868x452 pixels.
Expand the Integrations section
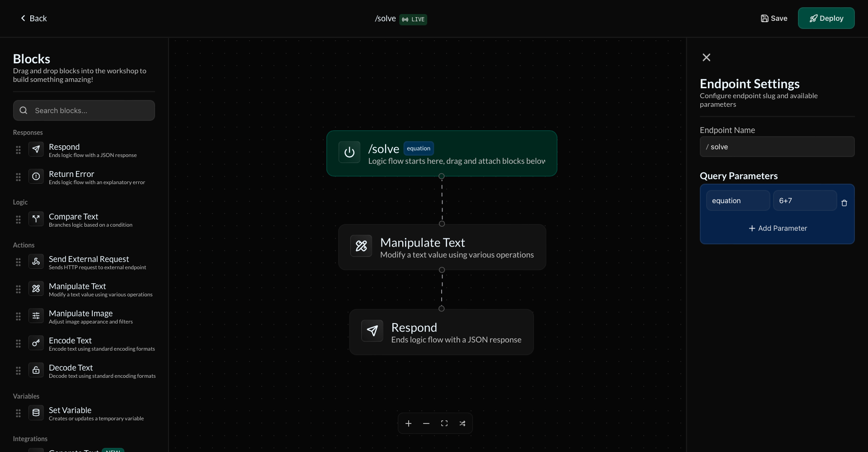30,439
